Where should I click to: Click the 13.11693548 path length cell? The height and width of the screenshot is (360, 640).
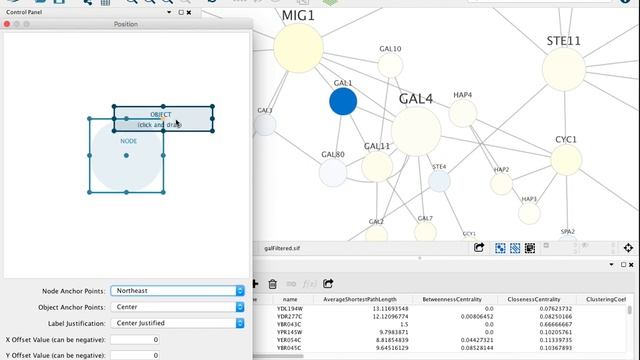pyautogui.click(x=390, y=309)
